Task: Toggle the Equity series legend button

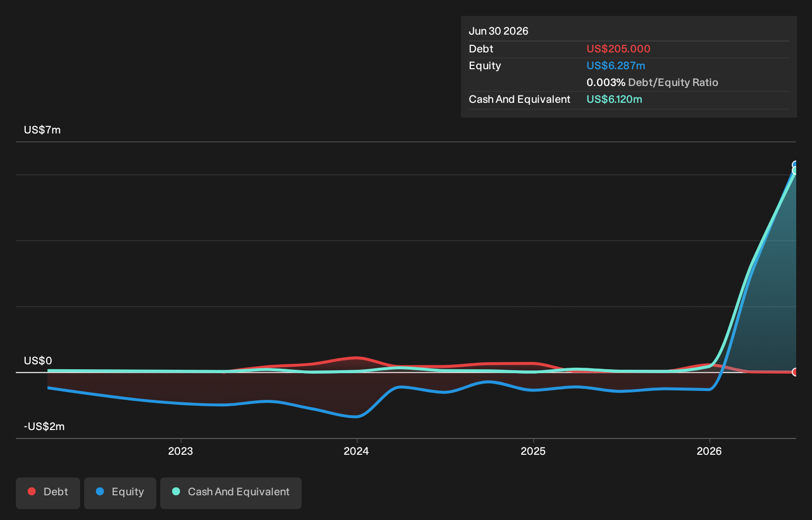Action: [120, 493]
